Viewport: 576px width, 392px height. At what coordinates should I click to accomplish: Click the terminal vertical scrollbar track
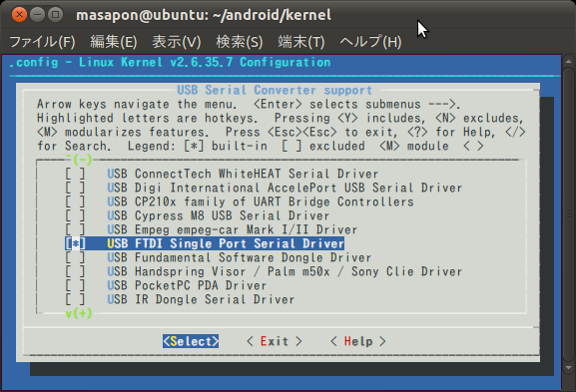pyautogui.click(x=568, y=214)
